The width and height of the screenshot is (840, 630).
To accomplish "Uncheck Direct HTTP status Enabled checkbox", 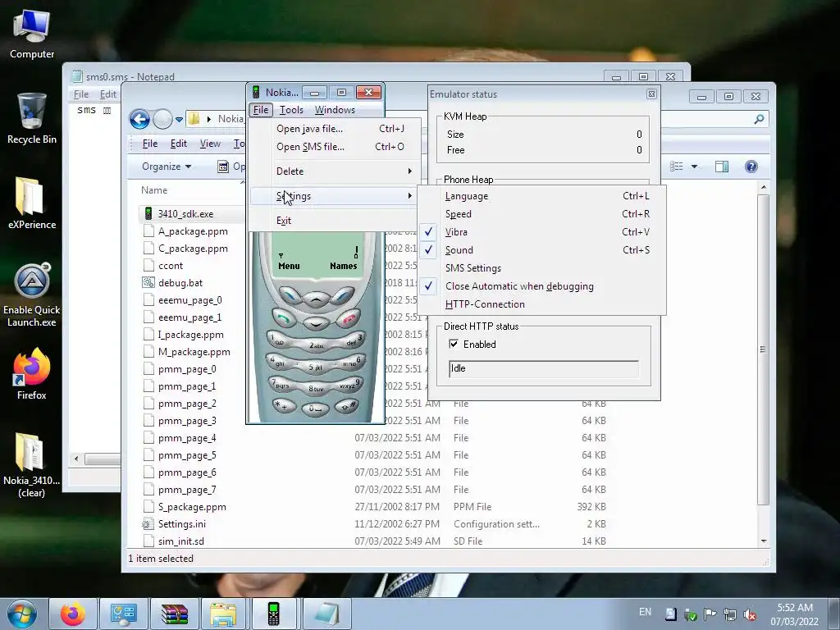I will [454, 344].
